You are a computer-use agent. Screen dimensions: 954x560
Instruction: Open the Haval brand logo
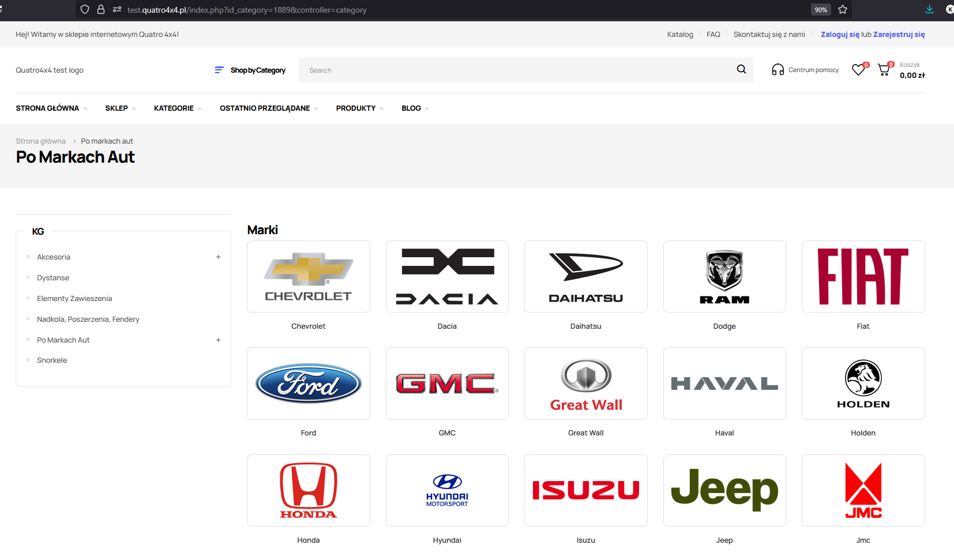[724, 384]
